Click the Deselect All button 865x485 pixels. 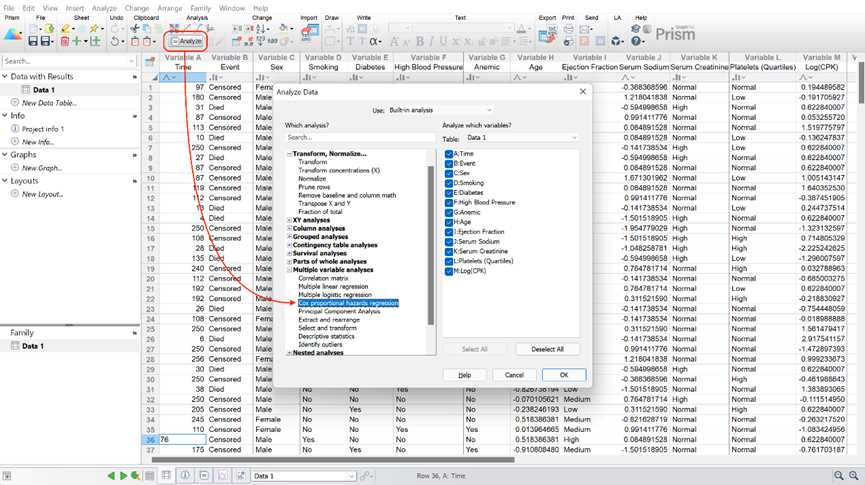point(547,349)
